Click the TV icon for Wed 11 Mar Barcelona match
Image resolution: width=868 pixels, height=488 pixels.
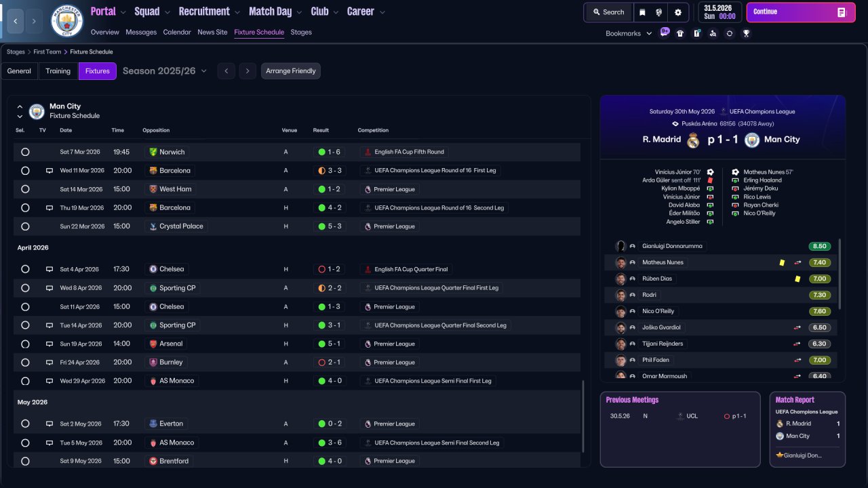tap(50, 171)
